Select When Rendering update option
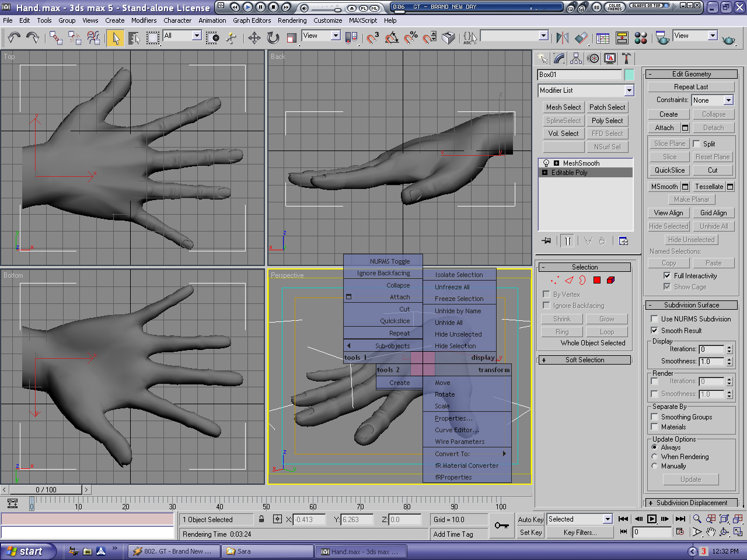This screenshot has width=747, height=560. [654, 457]
